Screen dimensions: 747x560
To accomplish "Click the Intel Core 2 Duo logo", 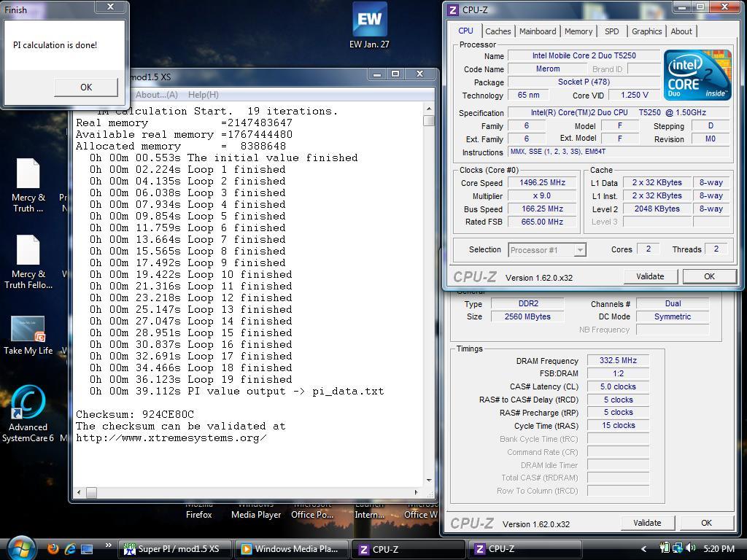I will point(697,74).
